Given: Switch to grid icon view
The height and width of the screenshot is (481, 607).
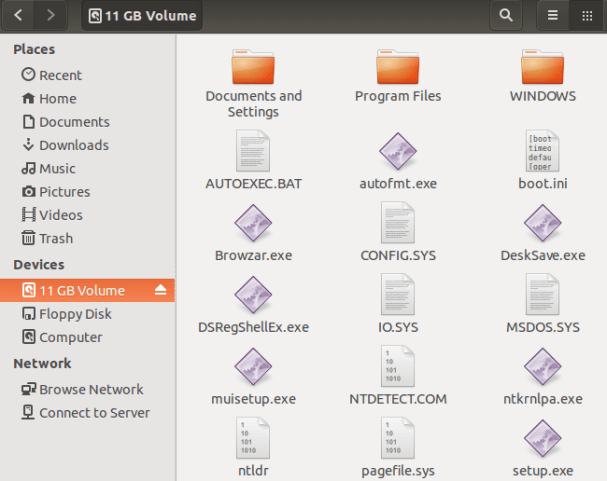Looking at the screenshot, I should coord(587,15).
